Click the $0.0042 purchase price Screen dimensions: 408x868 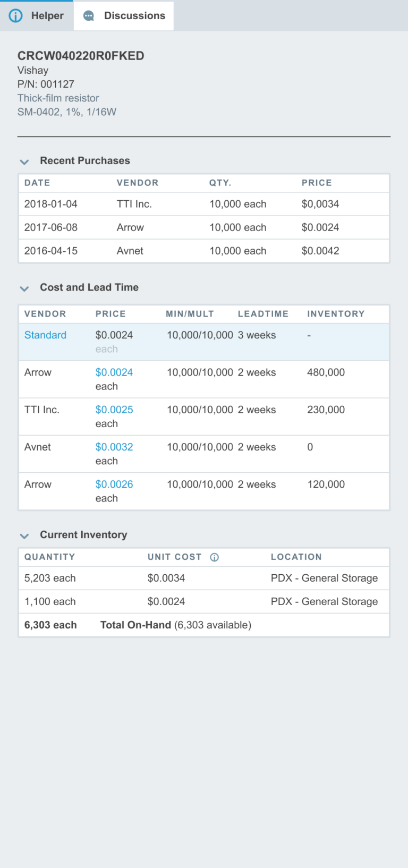tap(320, 251)
